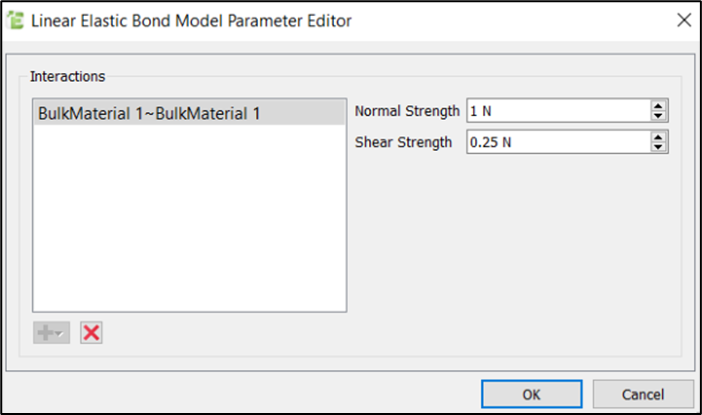Focus the Shear Strength value field
The width and height of the screenshot is (702, 415).
[x=556, y=142]
